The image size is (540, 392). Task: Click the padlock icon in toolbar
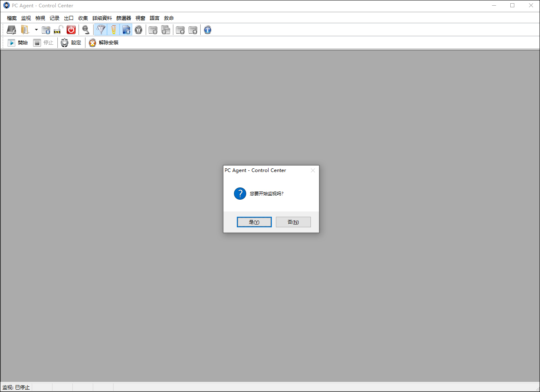point(58,30)
